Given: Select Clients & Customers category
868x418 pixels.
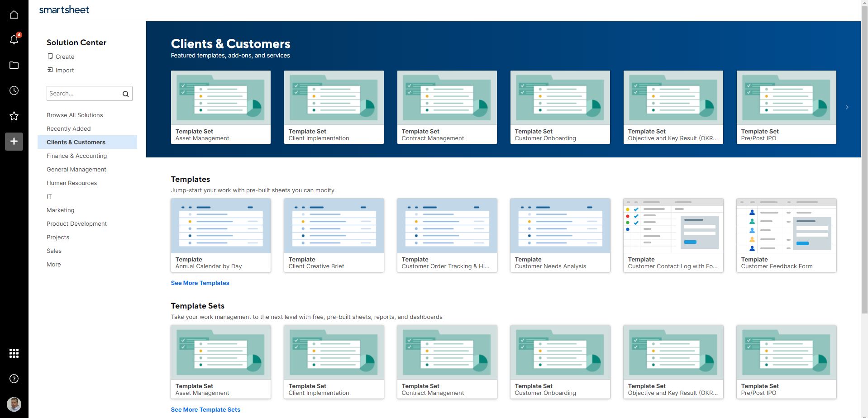Looking at the screenshot, I should pos(87,142).
